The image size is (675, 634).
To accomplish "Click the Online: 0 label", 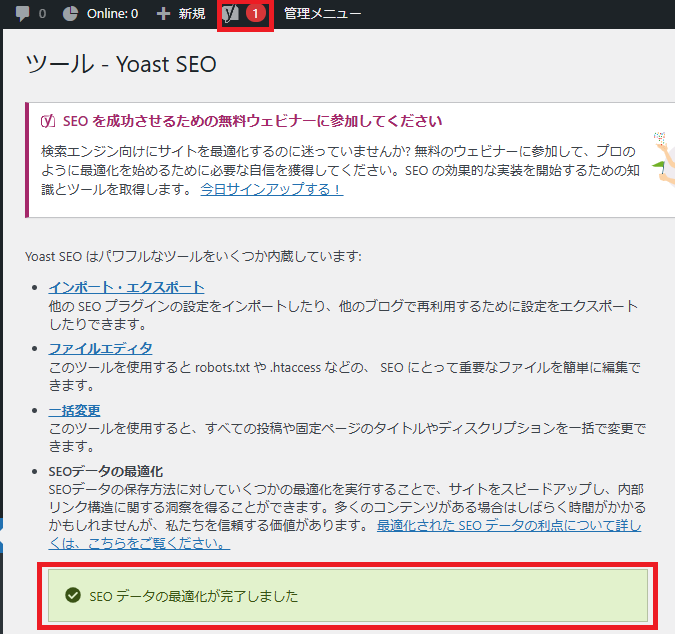I will pos(112,14).
